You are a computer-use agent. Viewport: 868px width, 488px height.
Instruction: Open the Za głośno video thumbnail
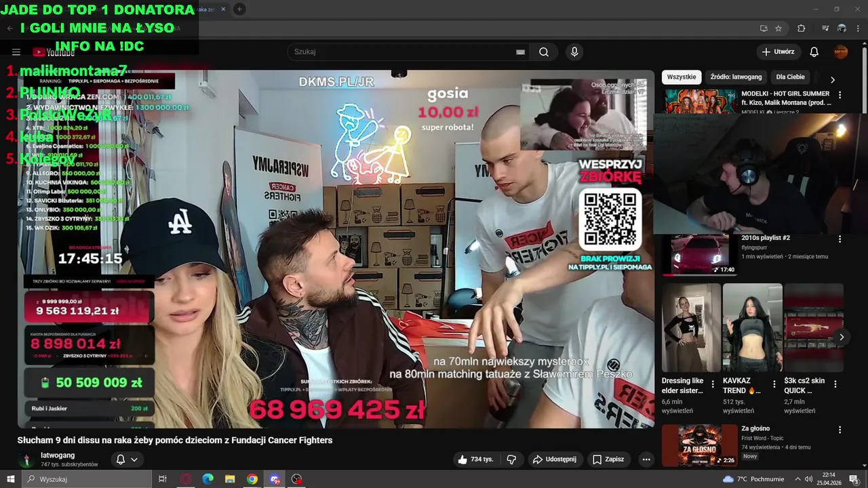[x=700, y=445]
